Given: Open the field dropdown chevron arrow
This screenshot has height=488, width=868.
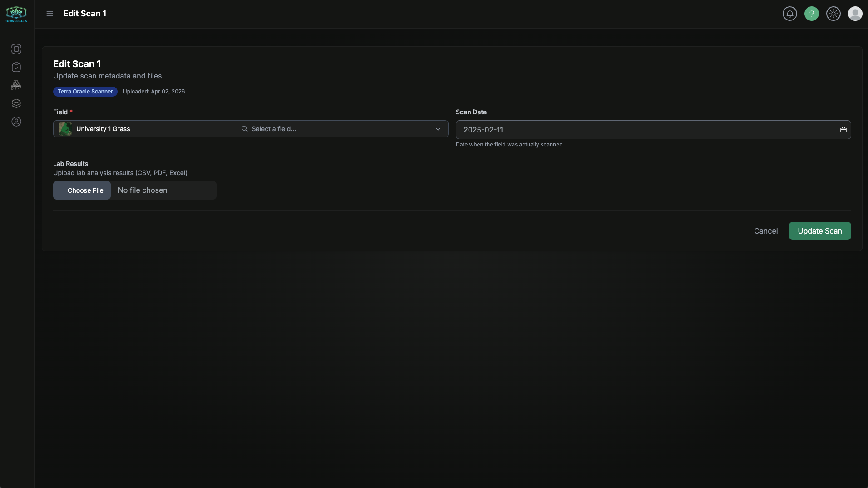Looking at the screenshot, I should (438, 129).
